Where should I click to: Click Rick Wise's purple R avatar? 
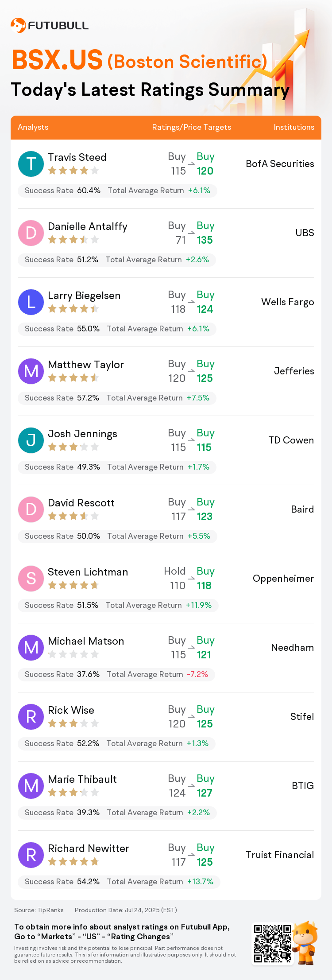(x=31, y=716)
